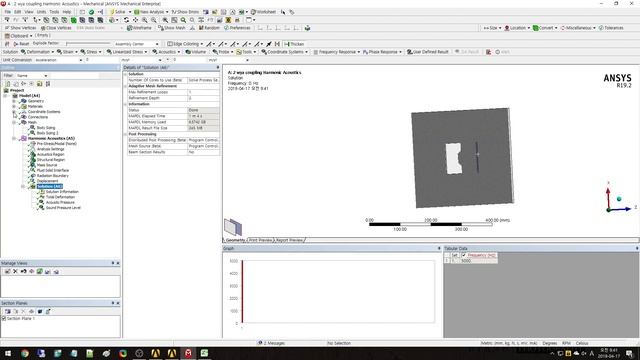
Task: Open Excel from the taskbar
Action: pyautogui.click(x=204, y=353)
